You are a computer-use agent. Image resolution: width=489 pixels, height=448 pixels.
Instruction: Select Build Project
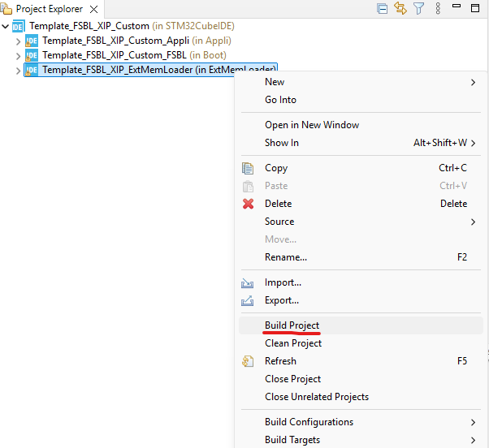[x=361, y=325]
